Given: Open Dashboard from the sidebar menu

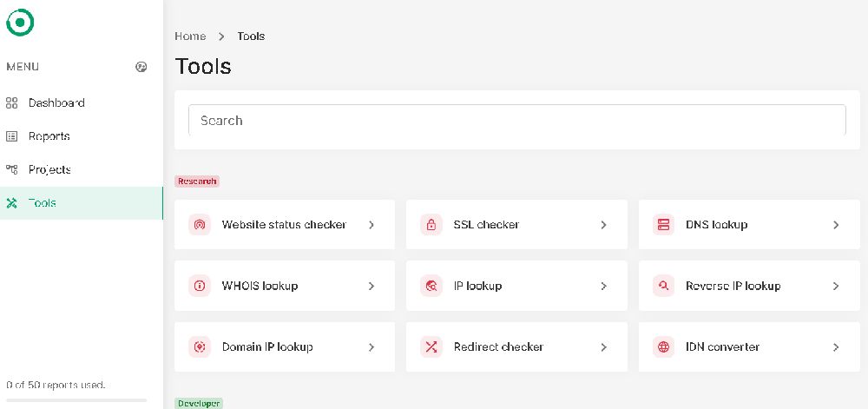Looking at the screenshot, I should click(56, 102).
